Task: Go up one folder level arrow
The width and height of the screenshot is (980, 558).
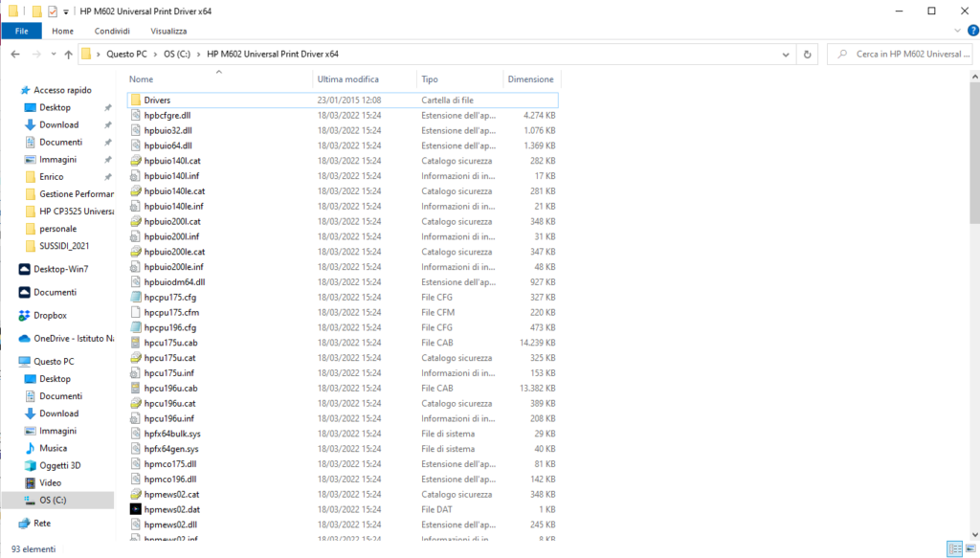Action: pyautogui.click(x=68, y=55)
